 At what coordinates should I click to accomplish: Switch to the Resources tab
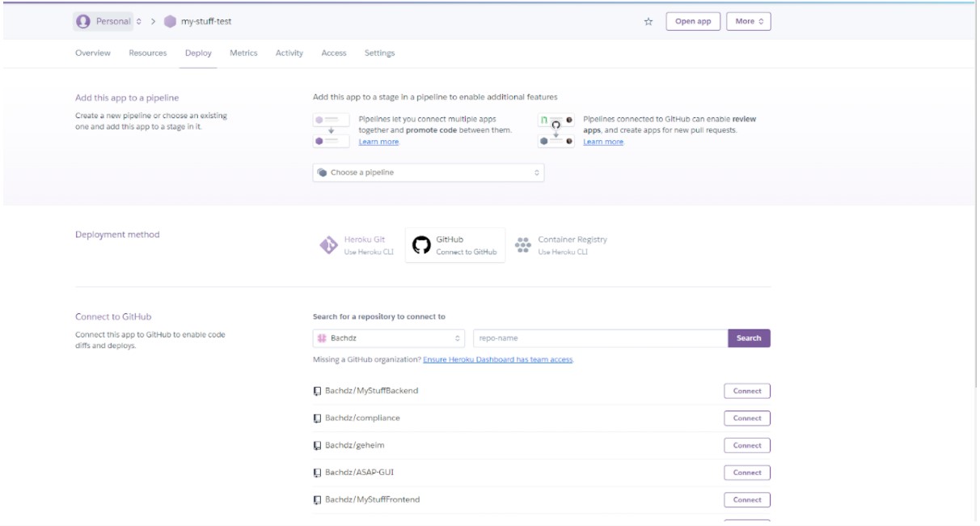point(148,53)
